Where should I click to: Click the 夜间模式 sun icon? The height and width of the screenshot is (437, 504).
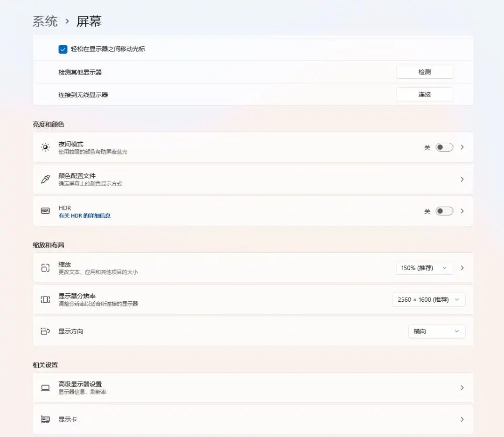click(x=45, y=147)
